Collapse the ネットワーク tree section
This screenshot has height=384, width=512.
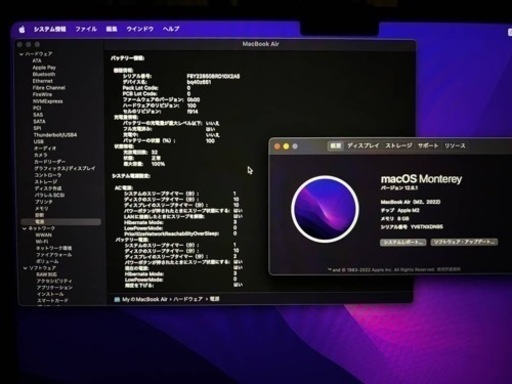24,228
